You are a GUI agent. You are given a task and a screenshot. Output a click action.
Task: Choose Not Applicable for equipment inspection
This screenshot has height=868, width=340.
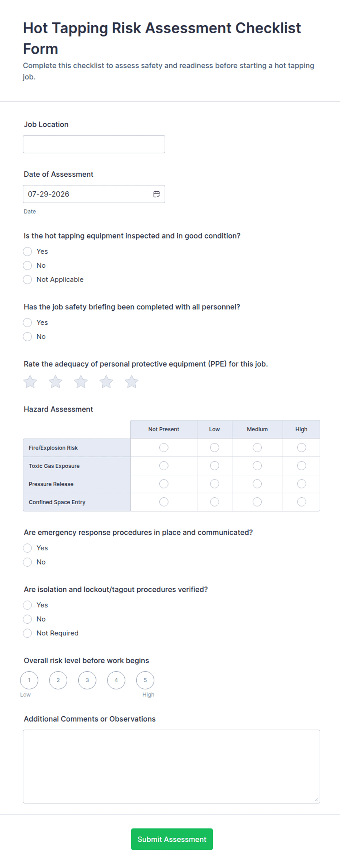[27, 279]
